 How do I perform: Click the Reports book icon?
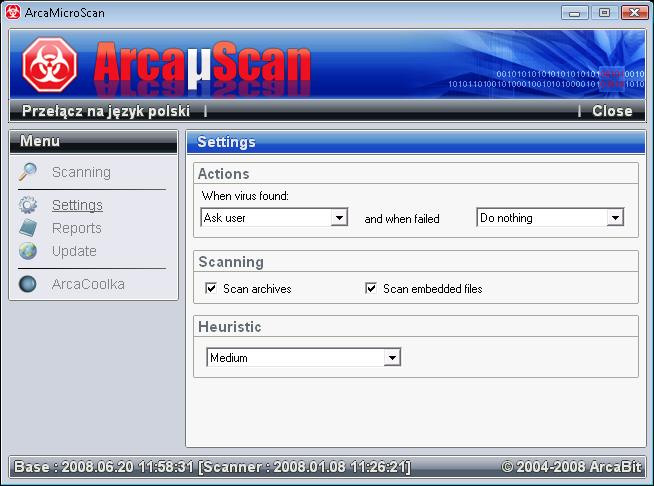[x=28, y=228]
